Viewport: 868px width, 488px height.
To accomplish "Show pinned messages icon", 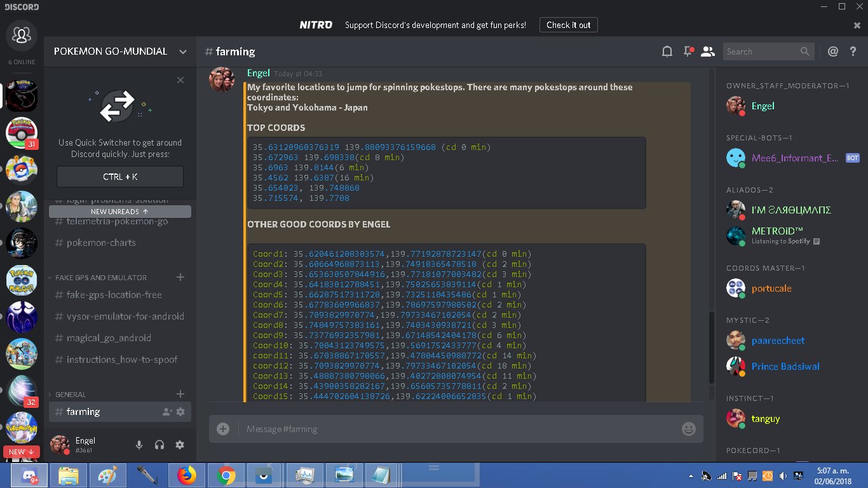I will click(x=688, y=51).
